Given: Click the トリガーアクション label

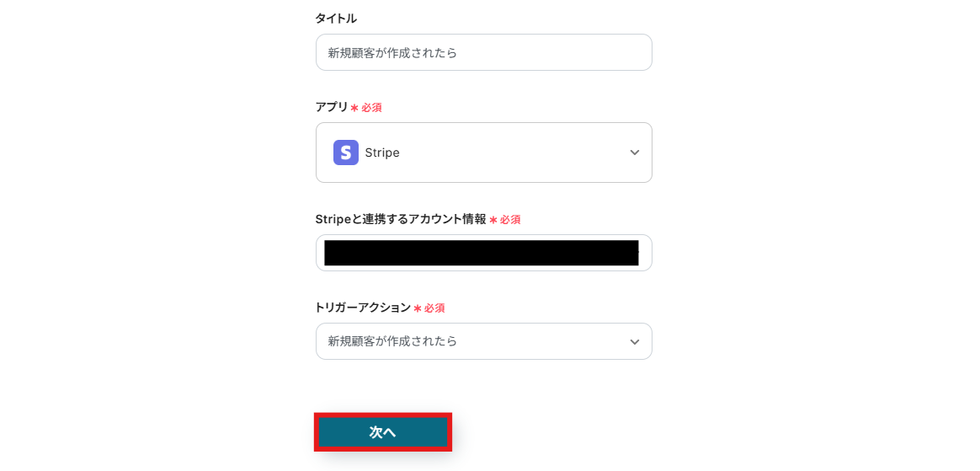Looking at the screenshot, I should (363, 308).
